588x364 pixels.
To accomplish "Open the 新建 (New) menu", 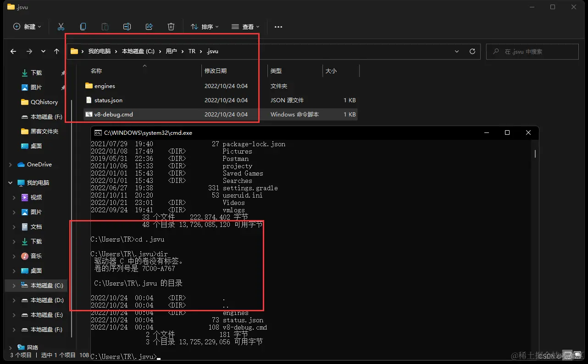I will (x=27, y=27).
